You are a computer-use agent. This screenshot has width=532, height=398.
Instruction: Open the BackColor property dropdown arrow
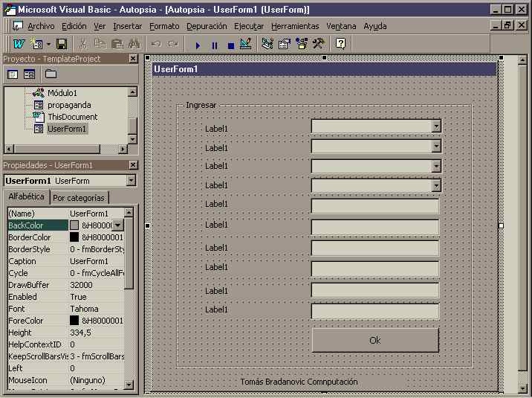click(117, 225)
